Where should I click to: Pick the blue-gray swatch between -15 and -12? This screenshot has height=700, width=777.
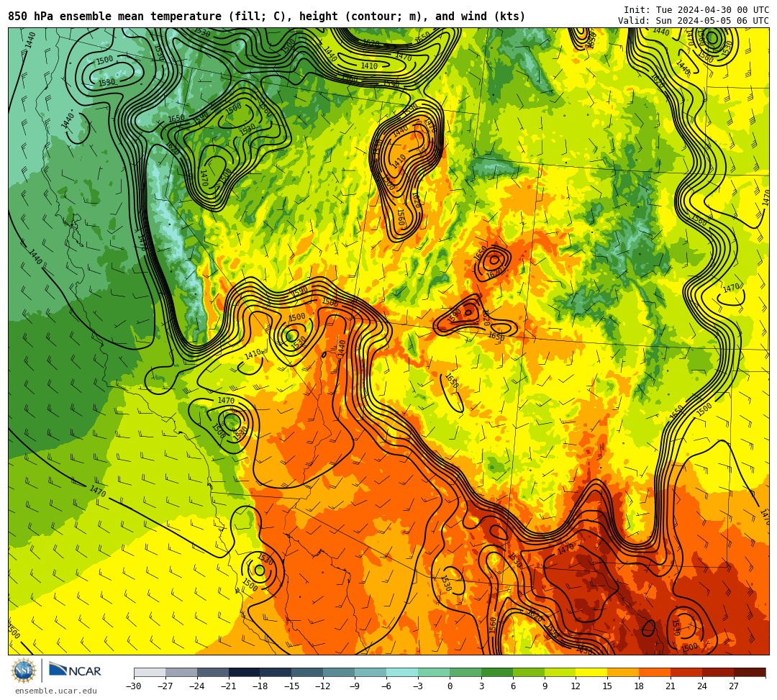(x=308, y=672)
